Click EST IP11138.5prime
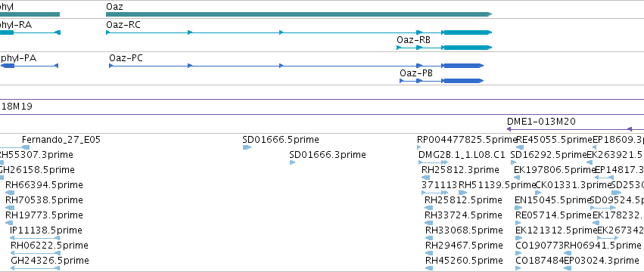This screenshot has width=644, height=272. [46, 230]
